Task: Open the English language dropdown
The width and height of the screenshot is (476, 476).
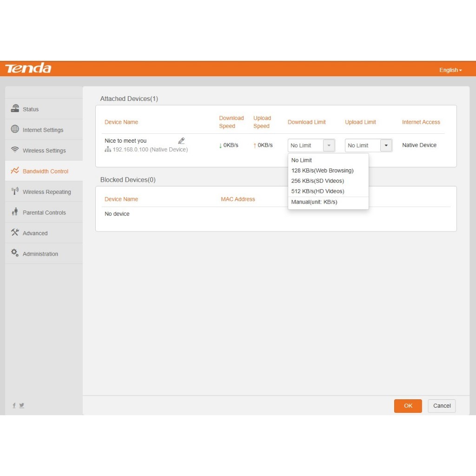Action: point(450,70)
